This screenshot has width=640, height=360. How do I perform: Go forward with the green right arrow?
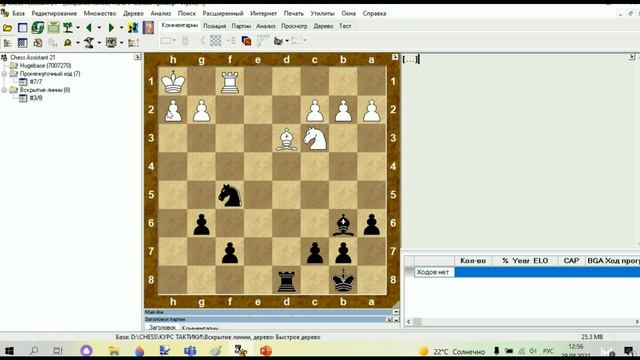click(111, 28)
